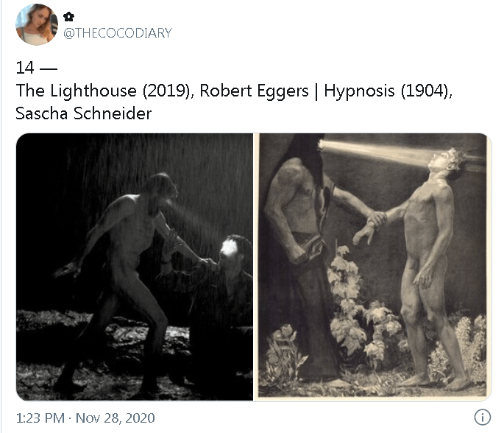This screenshot has height=433, width=504.
Task: Click "Robert Eggers" in the tweet text
Action: (x=254, y=91)
